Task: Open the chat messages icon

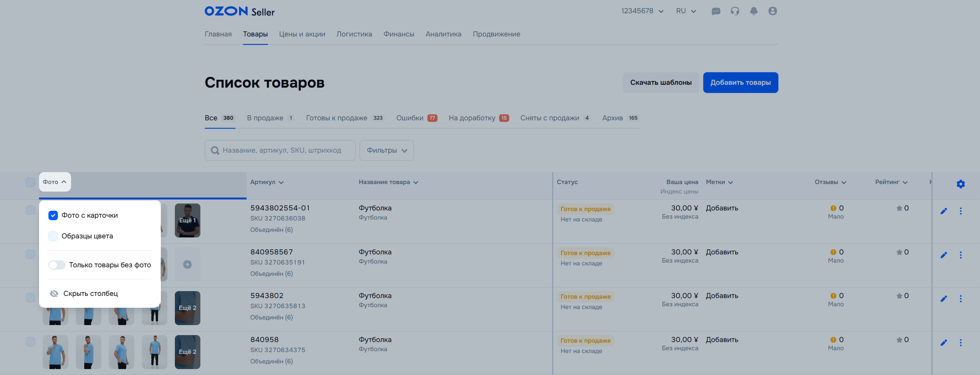Action: [x=716, y=11]
